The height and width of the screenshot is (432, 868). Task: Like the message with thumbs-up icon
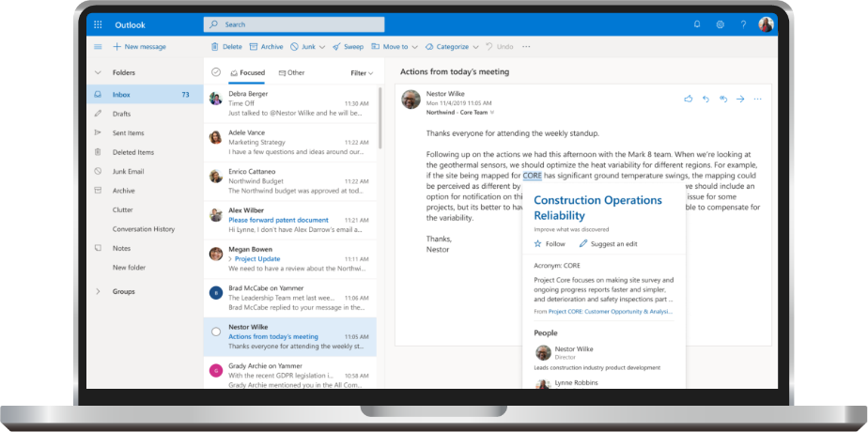(x=688, y=99)
